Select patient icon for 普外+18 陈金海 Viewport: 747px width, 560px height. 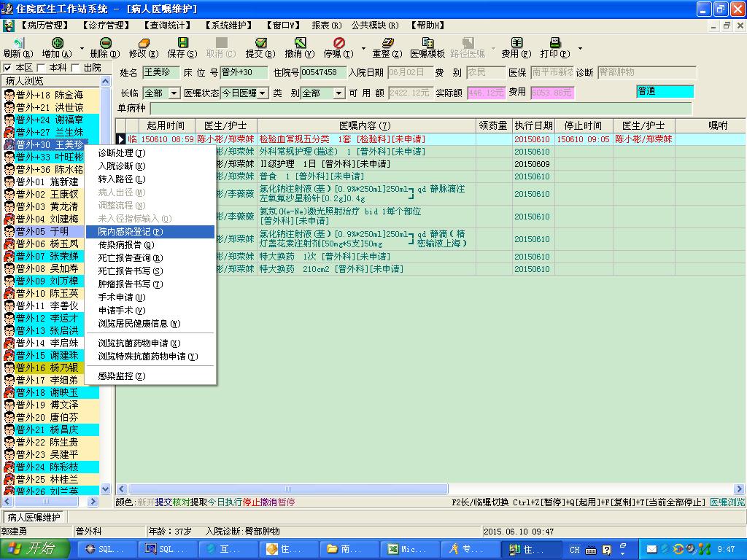[9, 95]
